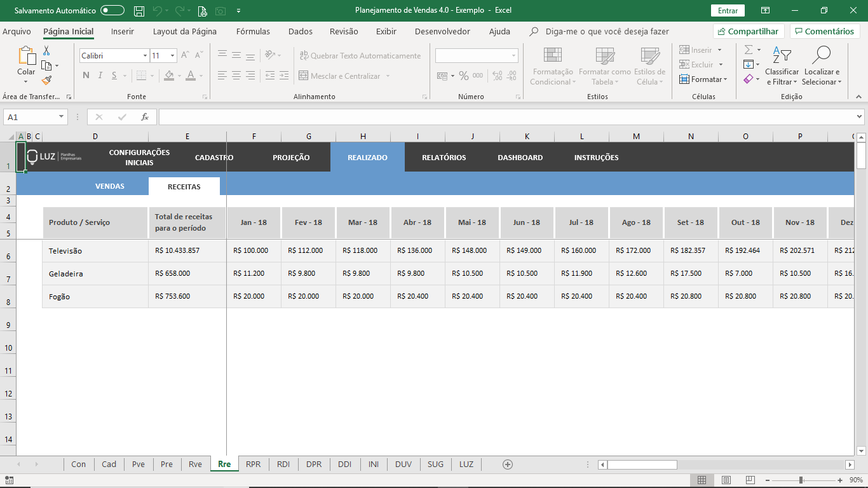Expand the number format dropdown
This screenshot has width=868, height=488.
(x=513, y=56)
